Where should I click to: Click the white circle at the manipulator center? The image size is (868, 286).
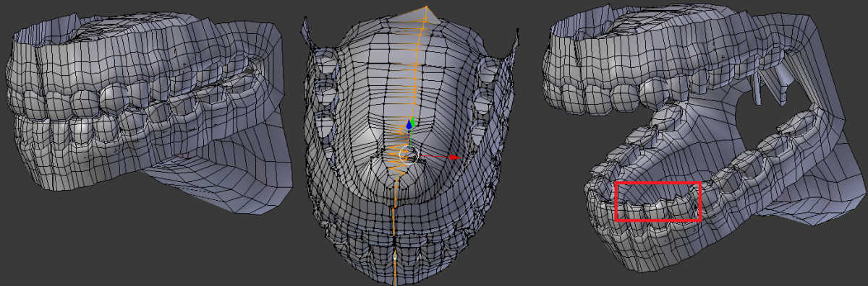click(409, 154)
